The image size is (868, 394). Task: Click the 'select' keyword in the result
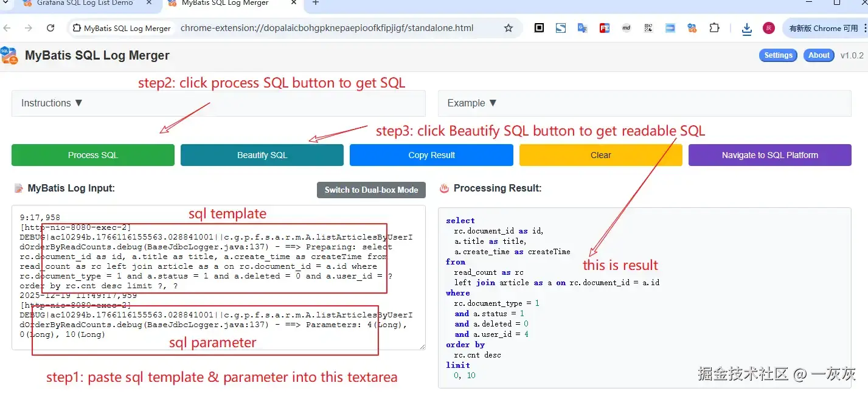460,221
